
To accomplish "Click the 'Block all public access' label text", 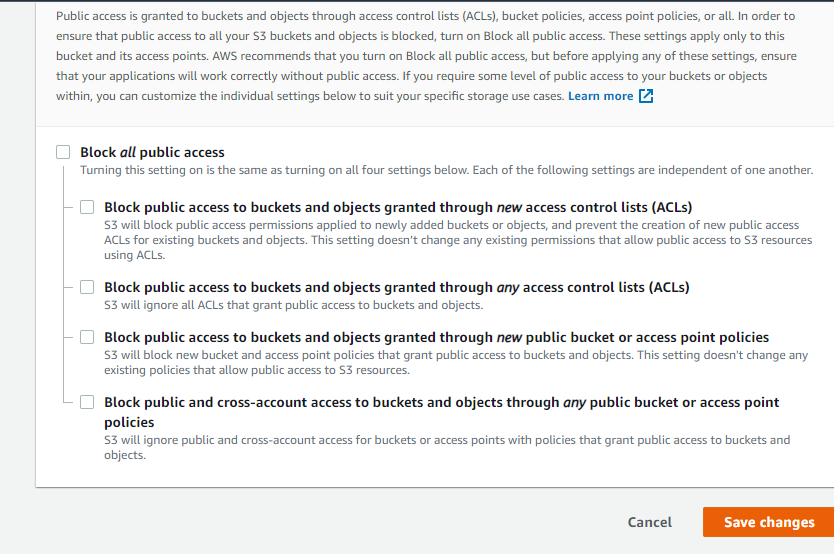I will (152, 152).
